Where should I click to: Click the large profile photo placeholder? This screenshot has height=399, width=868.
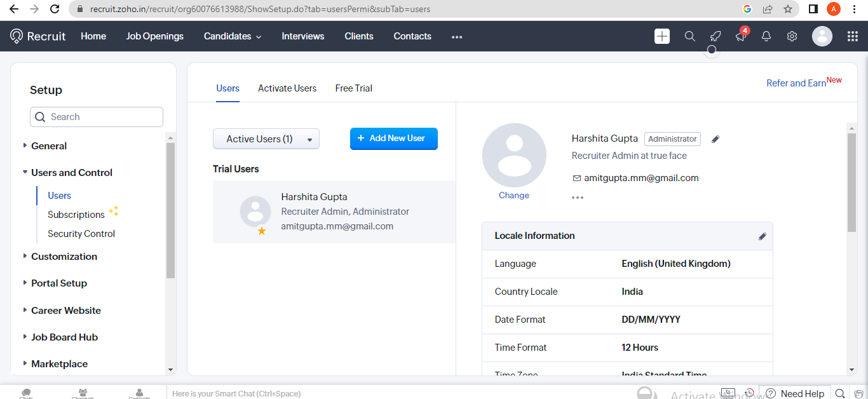[514, 155]
